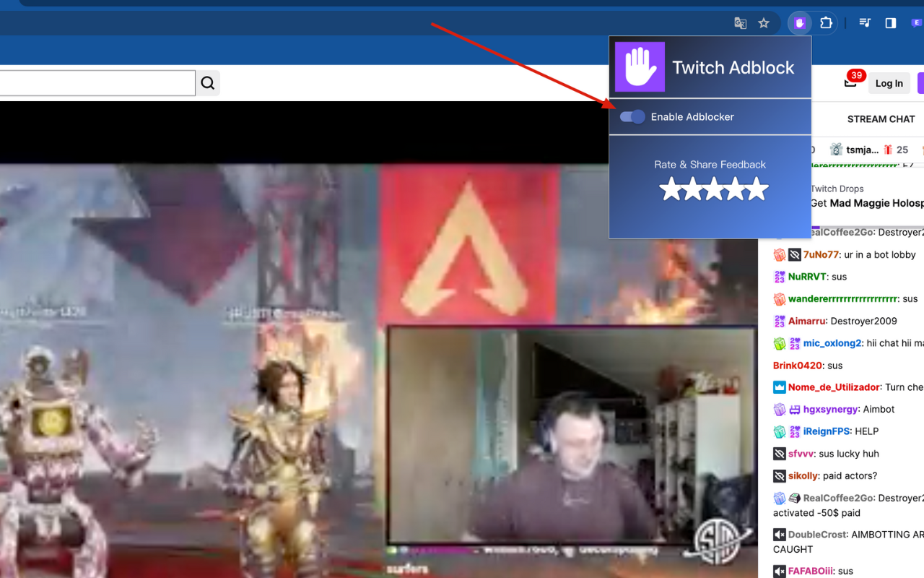
Task: Click the muted badge beside DoubleCrost
Action: pos(779,535)
